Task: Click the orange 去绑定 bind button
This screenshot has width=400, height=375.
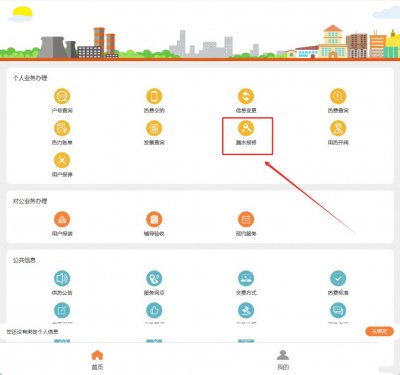Action: 379,331
